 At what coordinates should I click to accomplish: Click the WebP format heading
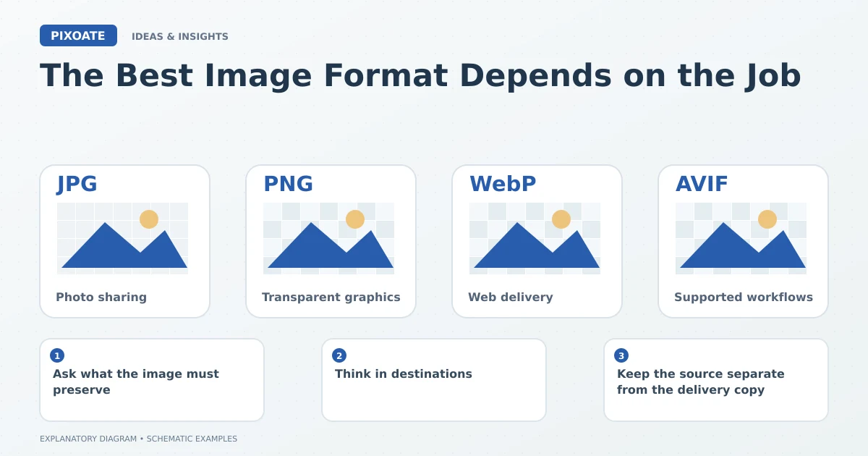click(x=503, y=184)
